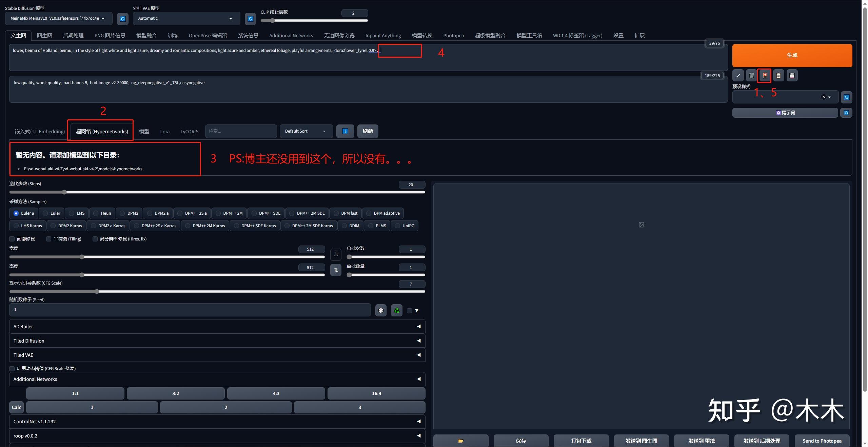Switch to the 图生图 tab
Screen dimensions: 868x447
44,36
